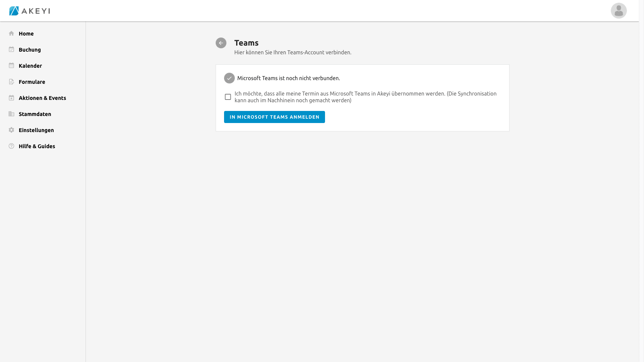Click the Home house icon in sidebar
Viewport: 644px width, 362px height.
(x=11, y=34)
